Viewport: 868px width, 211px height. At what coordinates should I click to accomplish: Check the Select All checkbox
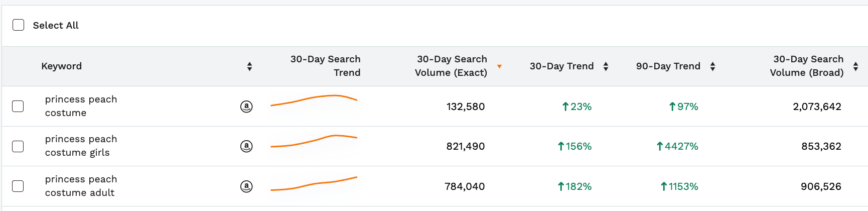19,25
